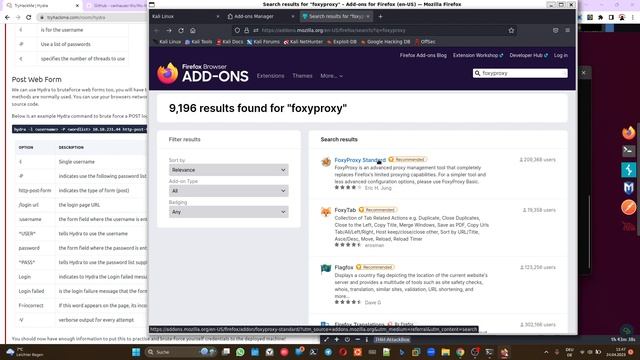The width and height of the screenshot is (640, 360).
Task: Open OffSec bookmark
Action: pos(425,42)
